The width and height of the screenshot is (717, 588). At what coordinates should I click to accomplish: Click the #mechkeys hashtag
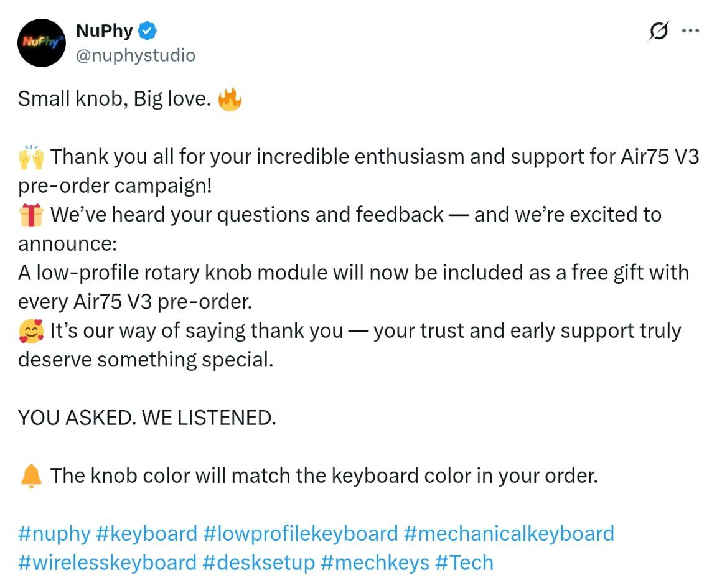coord(375,562)
